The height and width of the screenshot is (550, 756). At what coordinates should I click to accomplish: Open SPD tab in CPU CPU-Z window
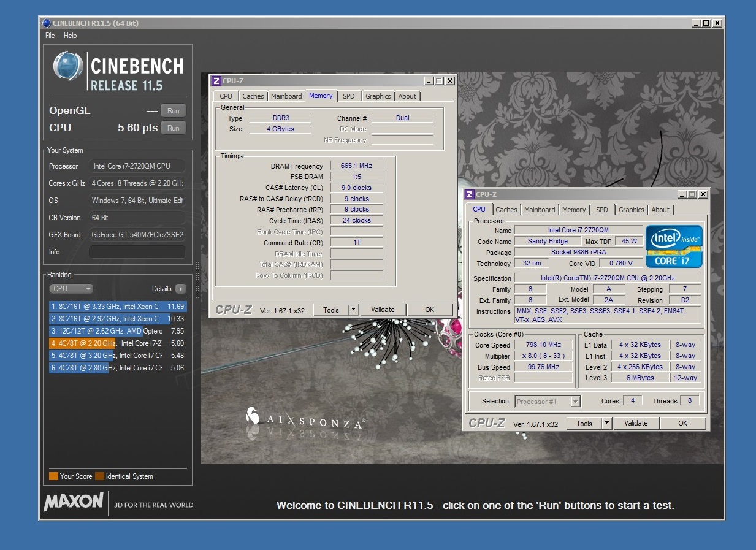coord(602,210)
